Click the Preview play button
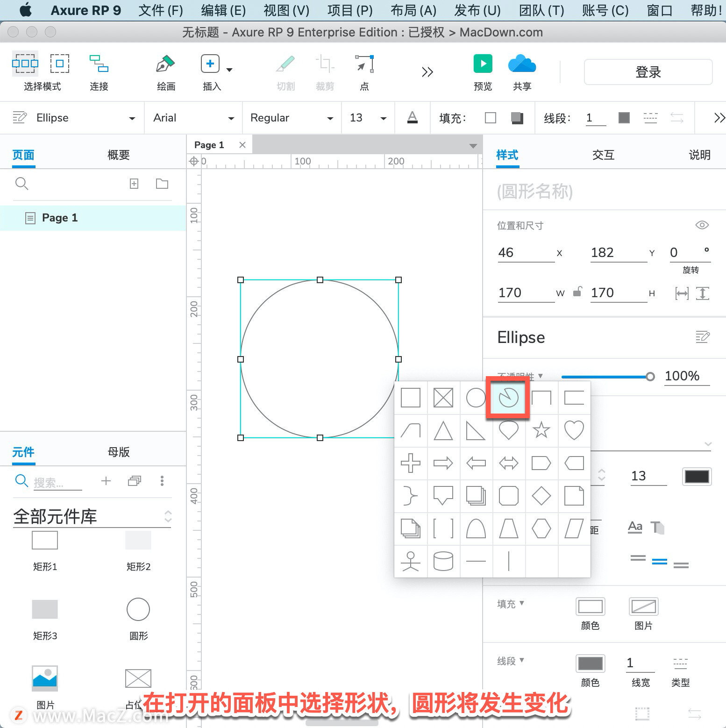 [483, 64]
